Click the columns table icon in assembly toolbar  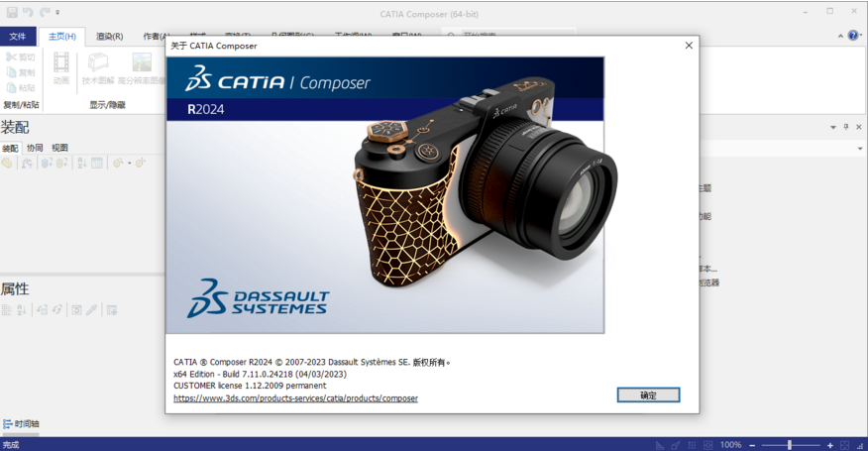(x=97, y=163)
